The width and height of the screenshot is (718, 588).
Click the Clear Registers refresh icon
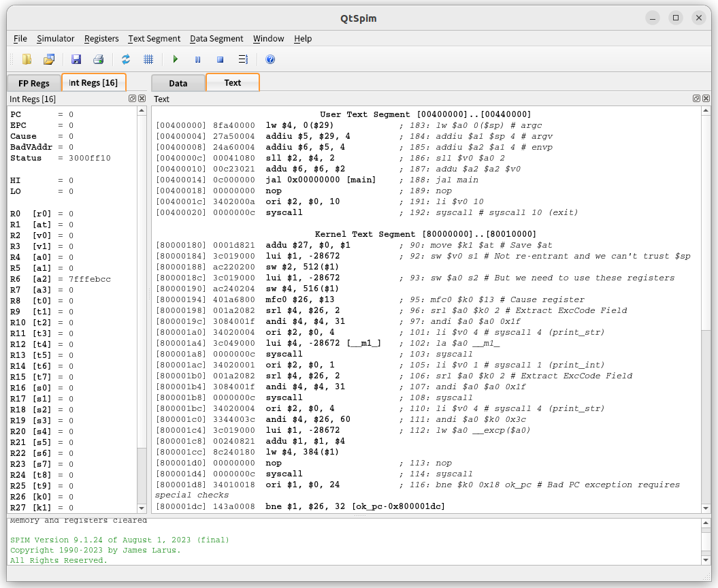click(126, 59)
